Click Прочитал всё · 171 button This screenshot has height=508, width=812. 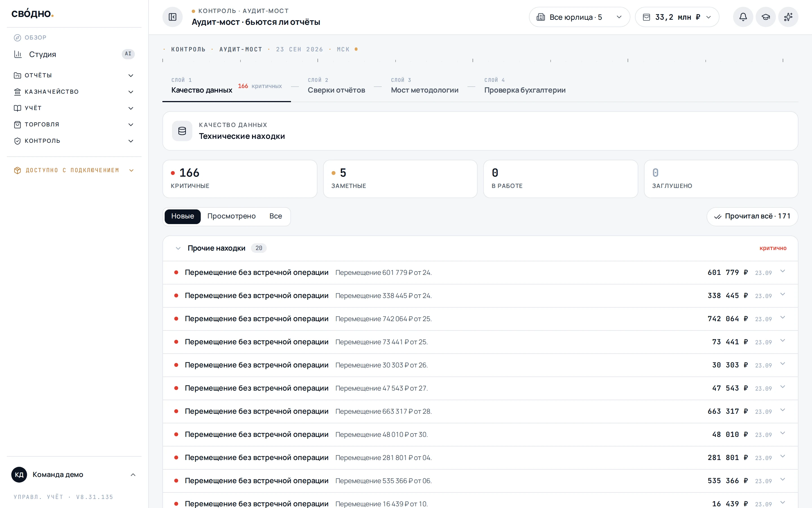click(752, 216)
